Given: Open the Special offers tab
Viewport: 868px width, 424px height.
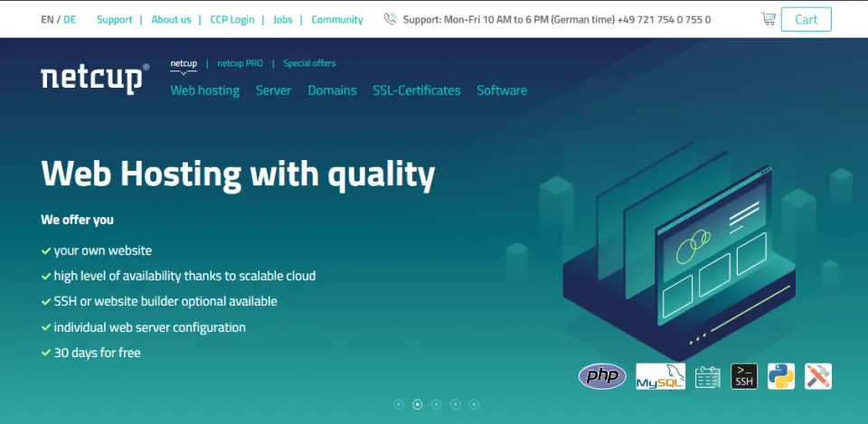Looking at the screenshot, I should point(309,63).
